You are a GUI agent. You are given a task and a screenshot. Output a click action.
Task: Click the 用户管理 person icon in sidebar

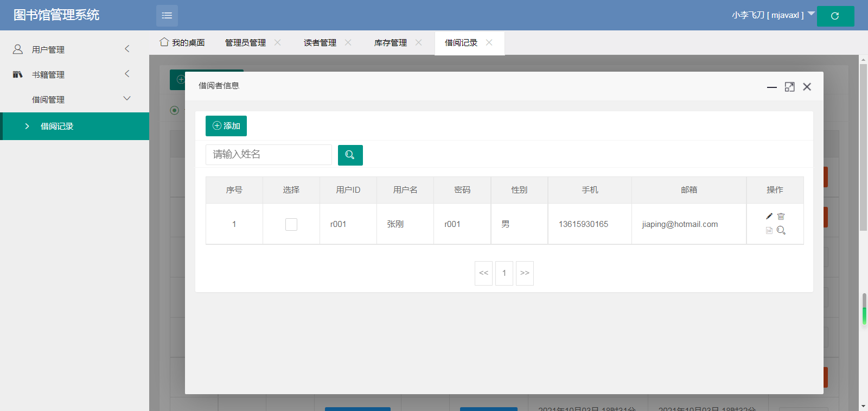point(18,49)
